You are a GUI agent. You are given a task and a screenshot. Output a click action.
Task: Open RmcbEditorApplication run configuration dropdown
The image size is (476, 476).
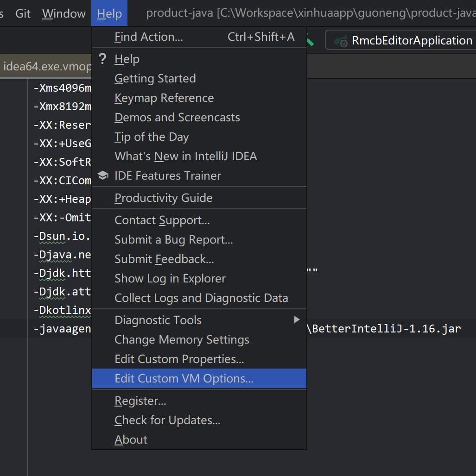(x=400, y=40)
